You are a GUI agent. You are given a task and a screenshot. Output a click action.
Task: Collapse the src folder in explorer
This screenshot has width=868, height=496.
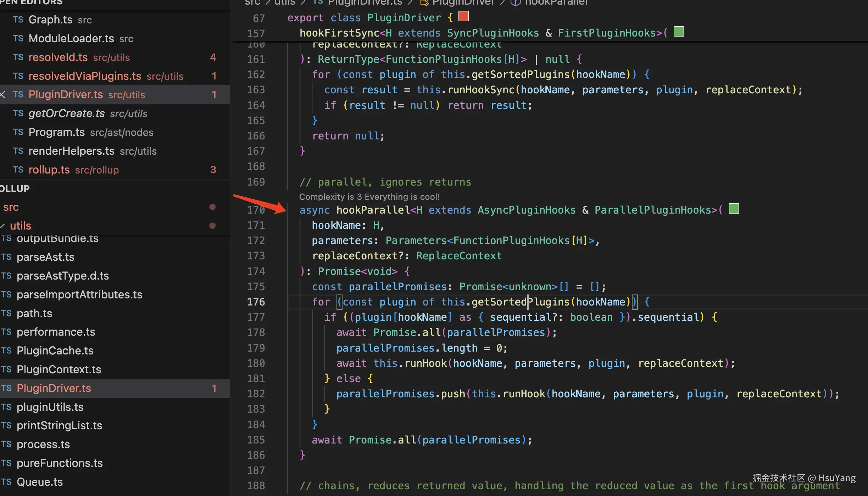[11, 207]
